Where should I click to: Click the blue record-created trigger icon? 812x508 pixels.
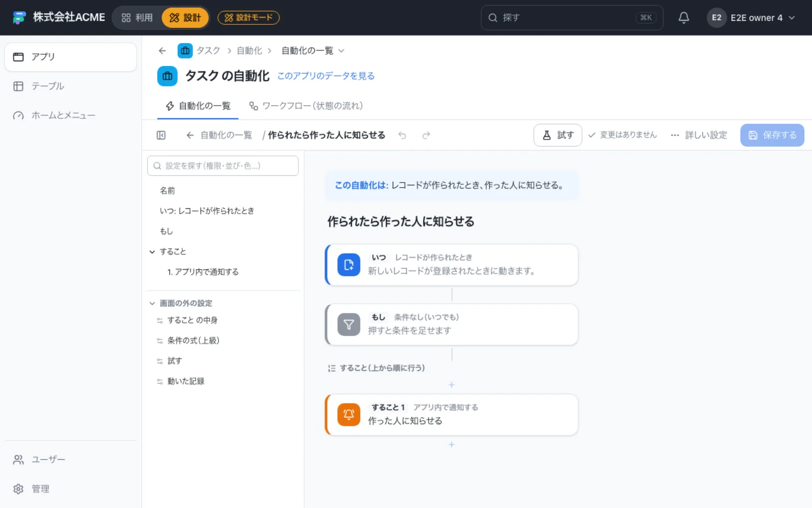click(x=349, y=265)
